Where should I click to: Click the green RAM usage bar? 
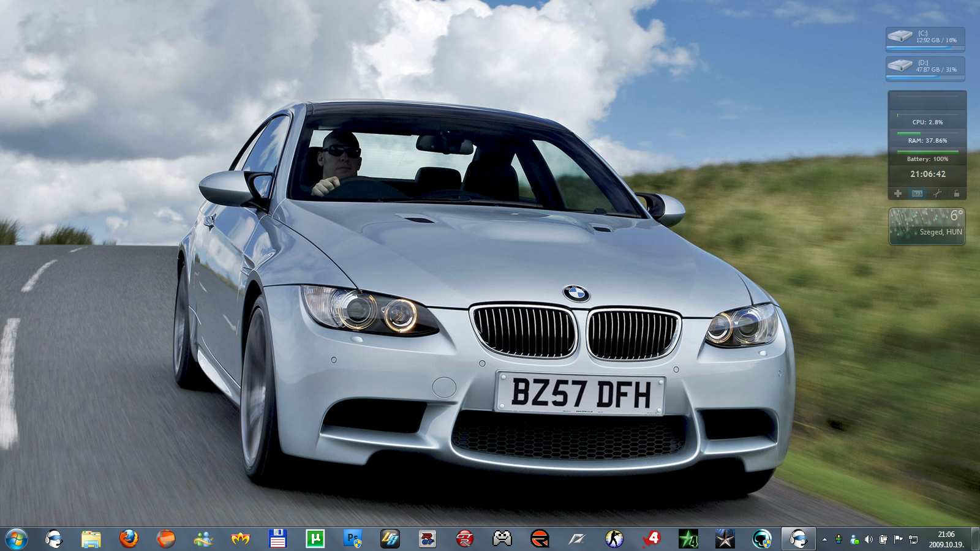[x=909, y=133]
